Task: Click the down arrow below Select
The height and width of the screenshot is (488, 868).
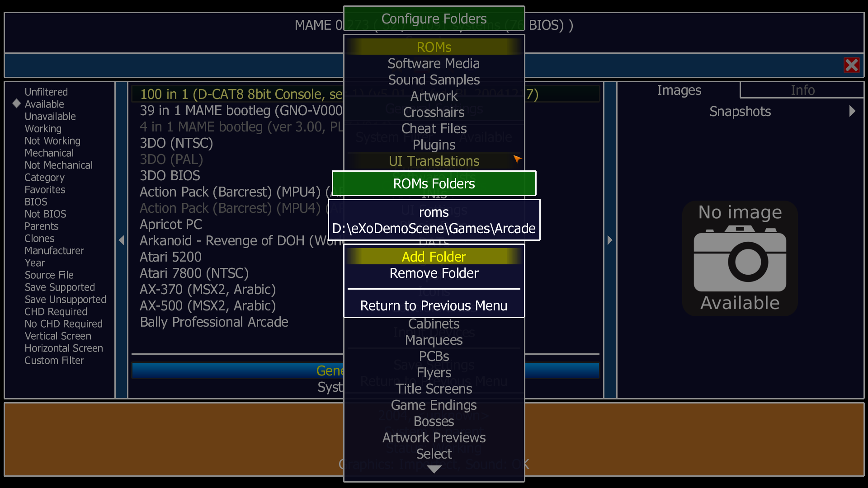Action: [434, 469]
